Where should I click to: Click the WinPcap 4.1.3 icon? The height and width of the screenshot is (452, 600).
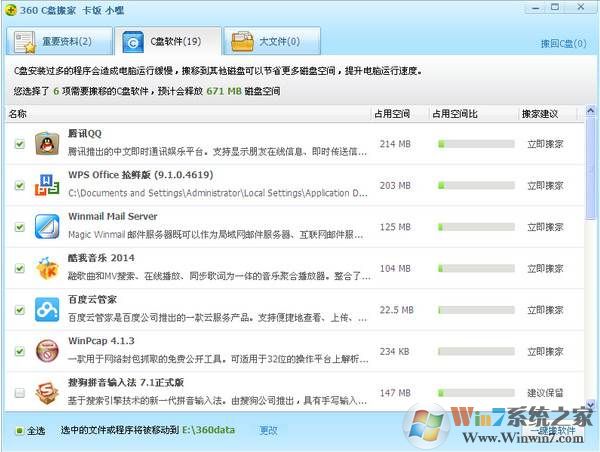click(x=47, y=351)
